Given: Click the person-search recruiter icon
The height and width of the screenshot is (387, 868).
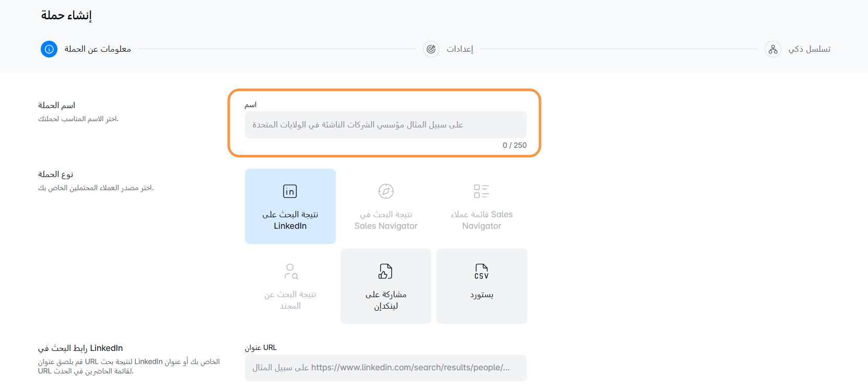Looking at the screenshot, I should pyautogui.click(x=290, y=272).
